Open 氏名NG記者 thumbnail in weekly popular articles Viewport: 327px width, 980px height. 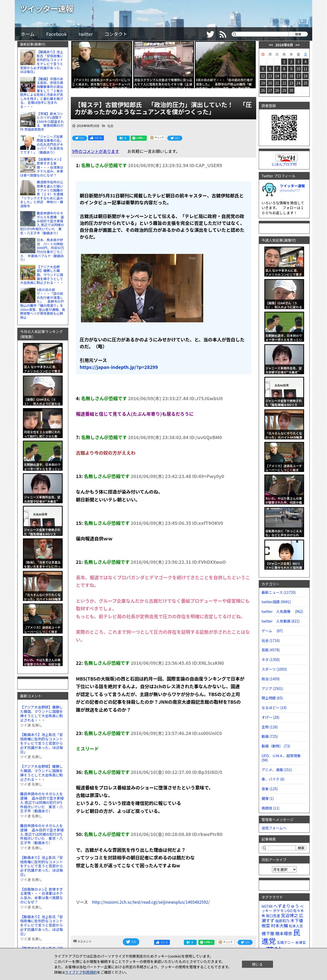click(x=284, y=392)
